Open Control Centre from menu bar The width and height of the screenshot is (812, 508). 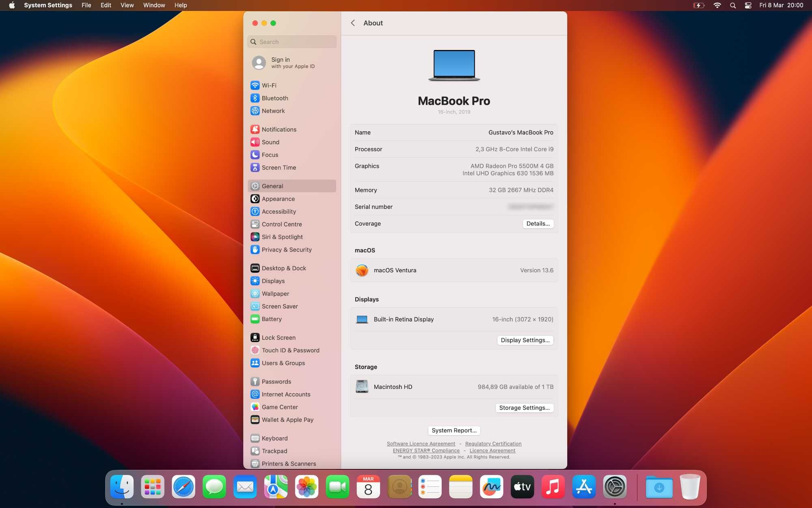[x=748, y=5]
